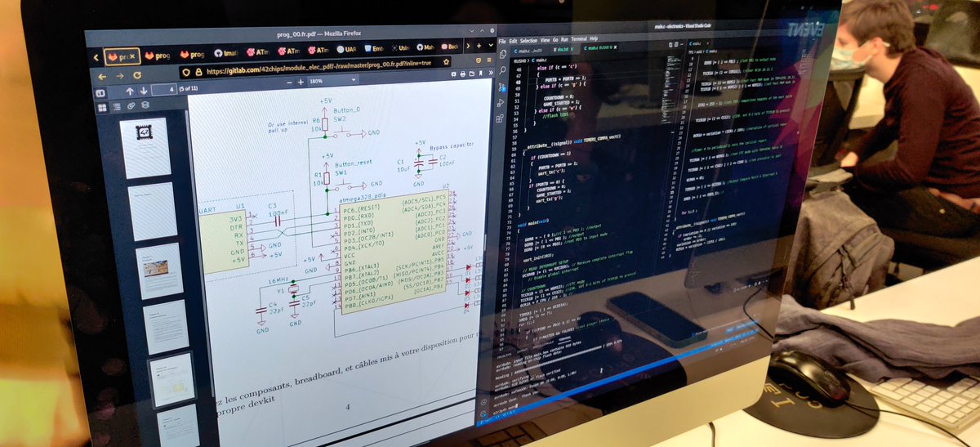Switch to the GitHub Mah tab
The width and height of the screenshot is (980, 447).
(x=425, y=47)
